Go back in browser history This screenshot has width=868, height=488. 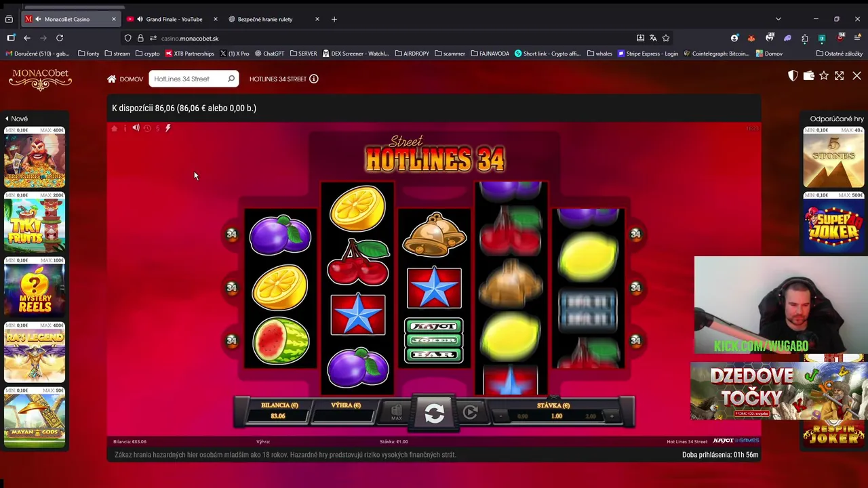(x=27, y=38)
